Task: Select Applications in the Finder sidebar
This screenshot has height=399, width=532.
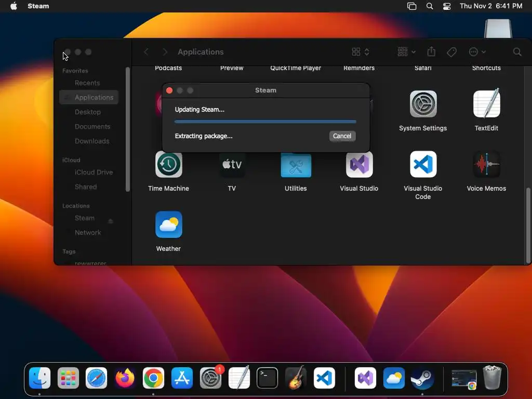Action: coord(89,97)
